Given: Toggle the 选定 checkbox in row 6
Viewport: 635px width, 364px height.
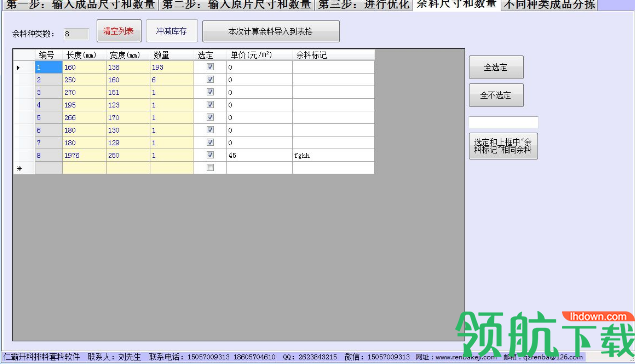Looking at the screenshot, I should click(x=210, y=130).
